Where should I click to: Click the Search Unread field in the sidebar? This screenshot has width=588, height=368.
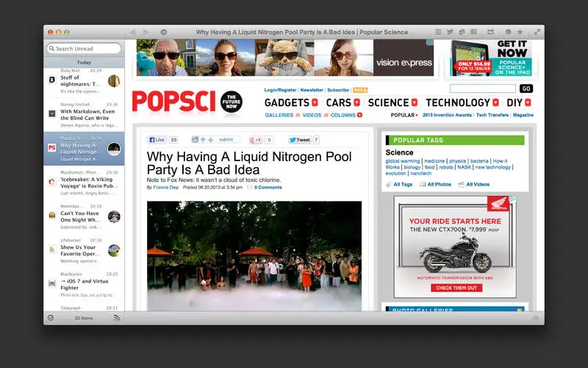(84, 49)
